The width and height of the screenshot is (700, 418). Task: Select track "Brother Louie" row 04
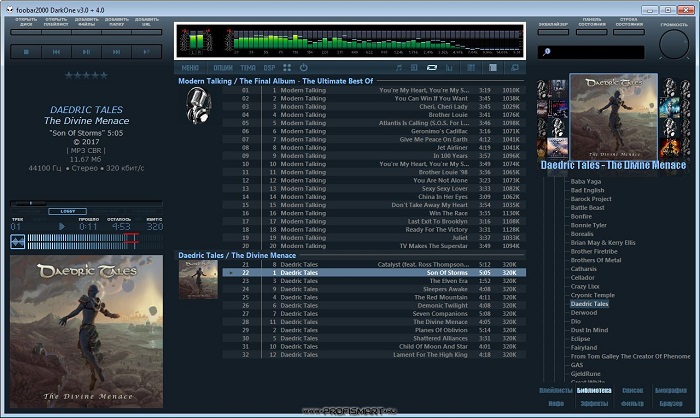(x=374, y=115)
